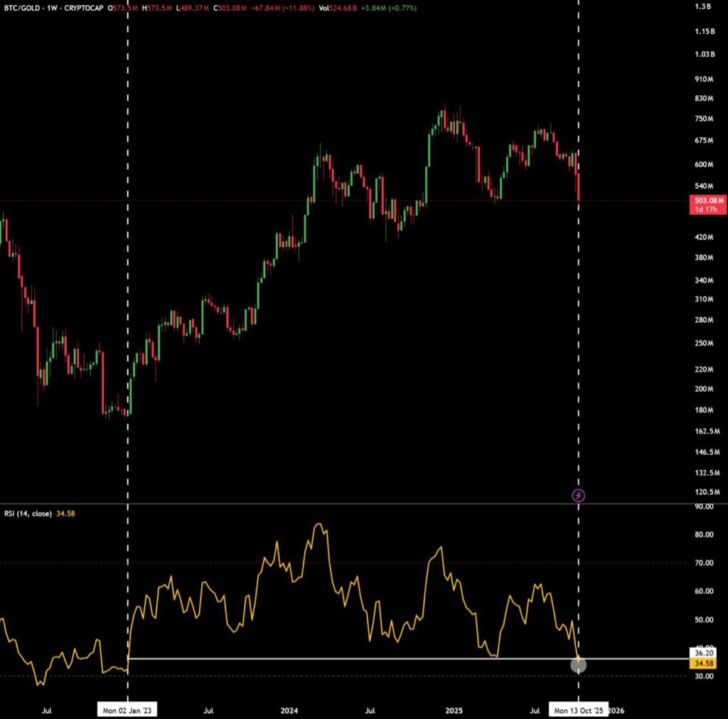Click the 1.3B label on the price scale

tap(703, 7)
